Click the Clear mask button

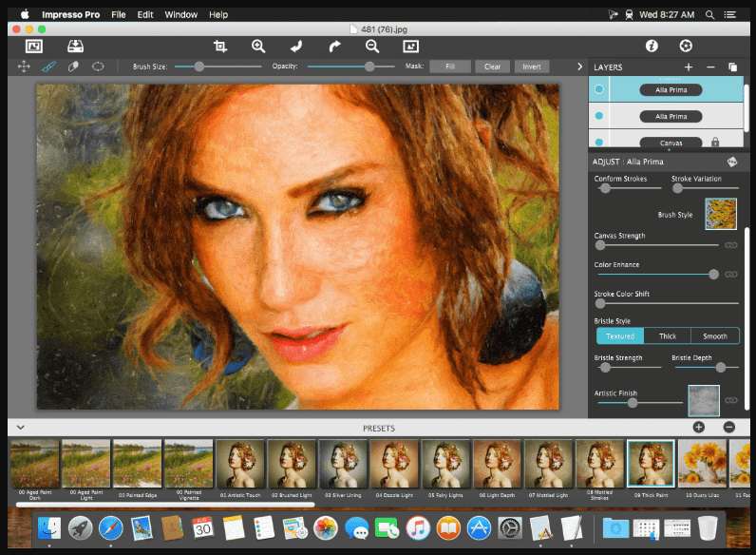492,67
